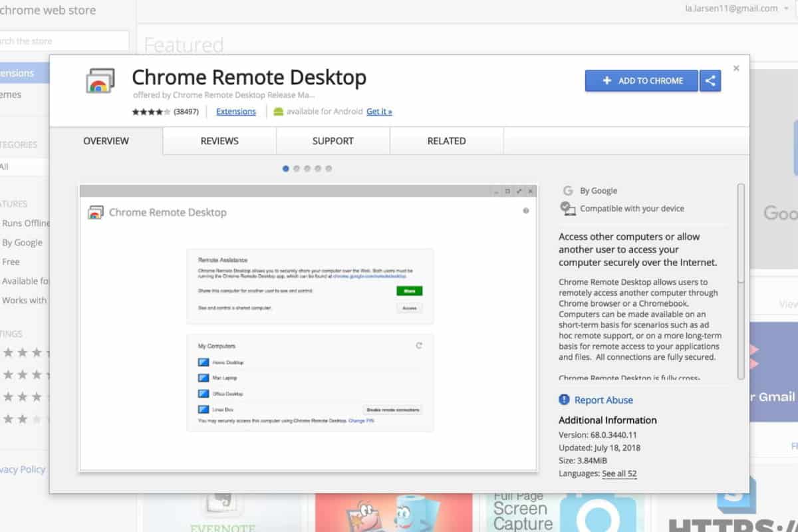
Task: Click the description panel scrollbar
Action: 741,279
